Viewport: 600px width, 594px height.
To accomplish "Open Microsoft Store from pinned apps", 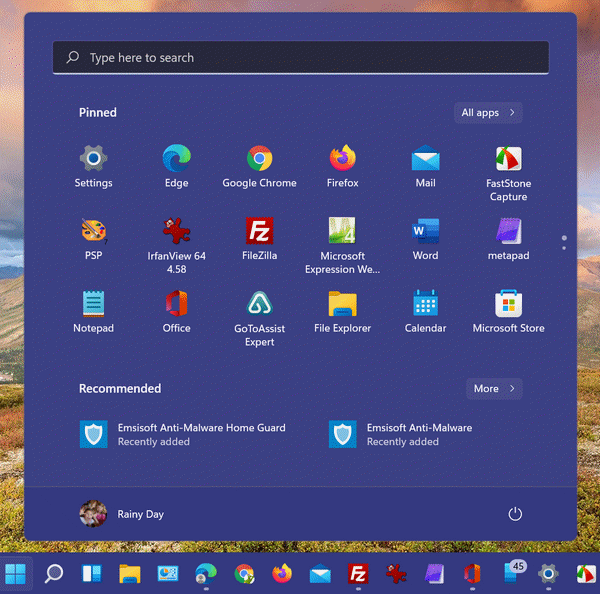I will coord(509,312).
